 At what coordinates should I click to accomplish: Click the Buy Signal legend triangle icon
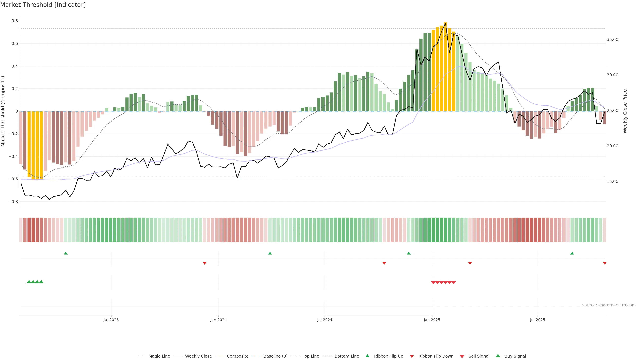(498, 356)
